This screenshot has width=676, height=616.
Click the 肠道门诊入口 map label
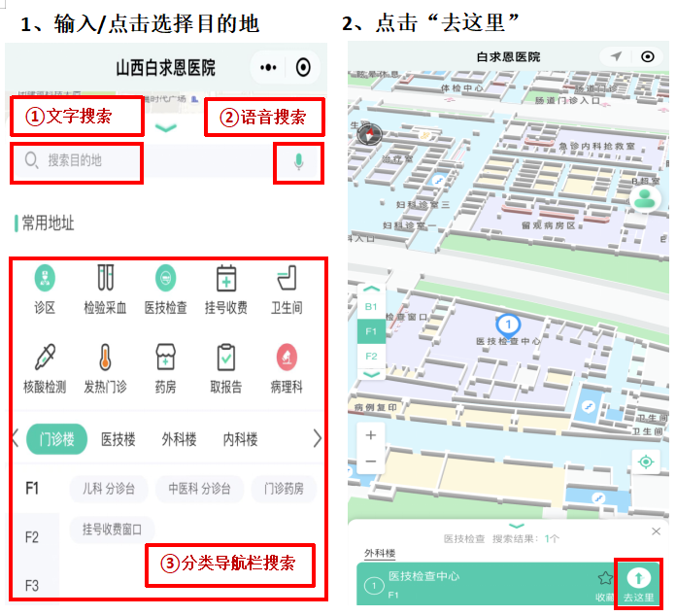click(567, 100)
